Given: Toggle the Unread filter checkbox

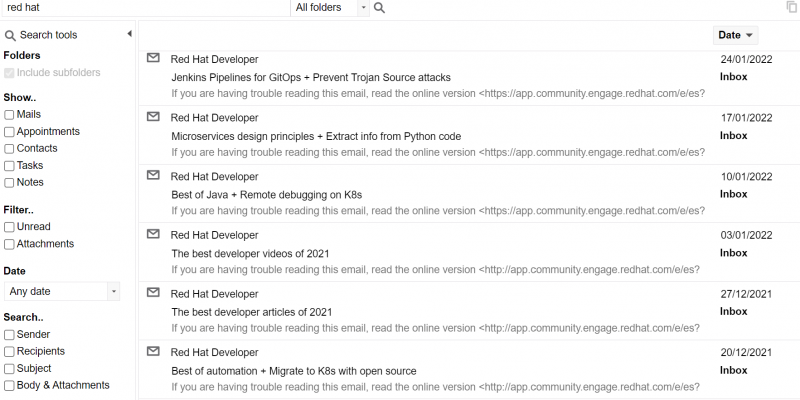Looking at the screenshot, I should click(x=9, y=227).
